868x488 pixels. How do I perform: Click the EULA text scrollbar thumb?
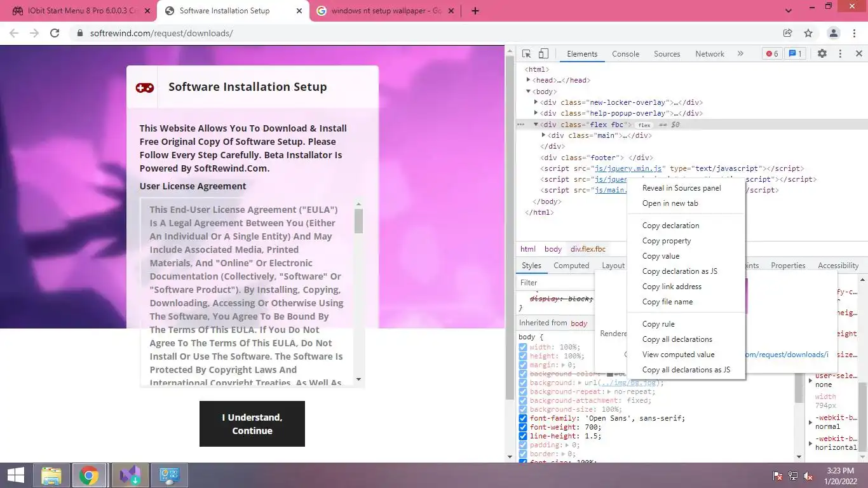click(x=358, y=220)
